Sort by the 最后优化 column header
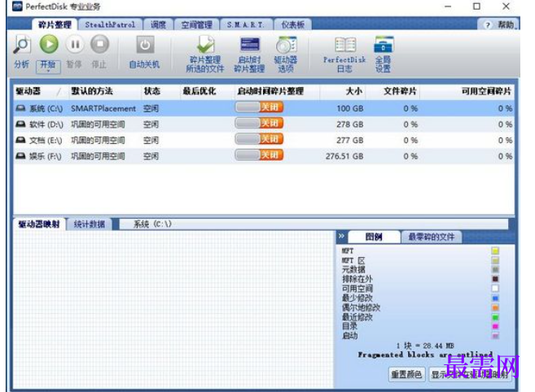Image resolution: width=535 pixels, height=392 pixels. 208,91
